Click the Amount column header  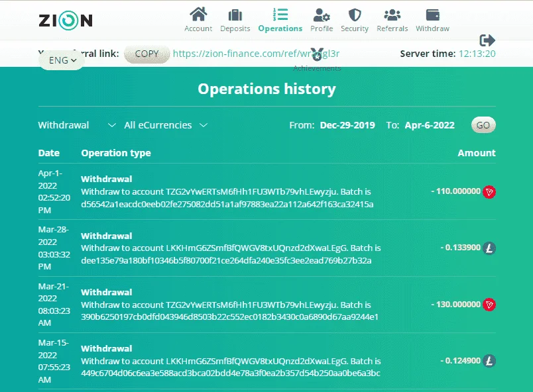[x=477, y=153]
